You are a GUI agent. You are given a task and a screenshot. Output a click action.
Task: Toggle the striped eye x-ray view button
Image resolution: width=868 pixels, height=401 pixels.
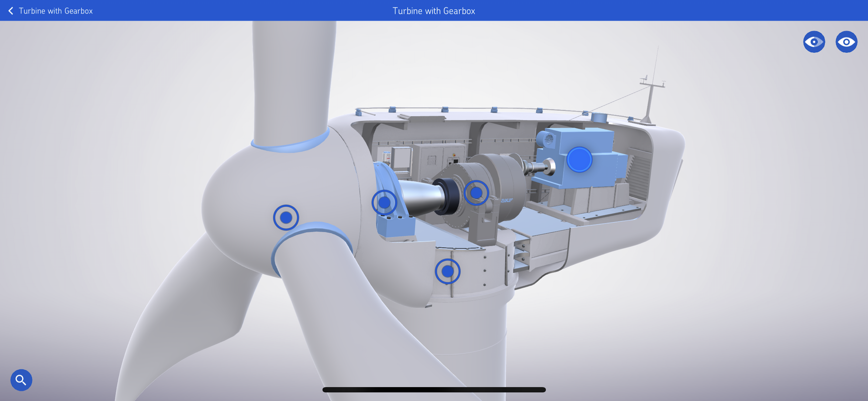point(814,42)
